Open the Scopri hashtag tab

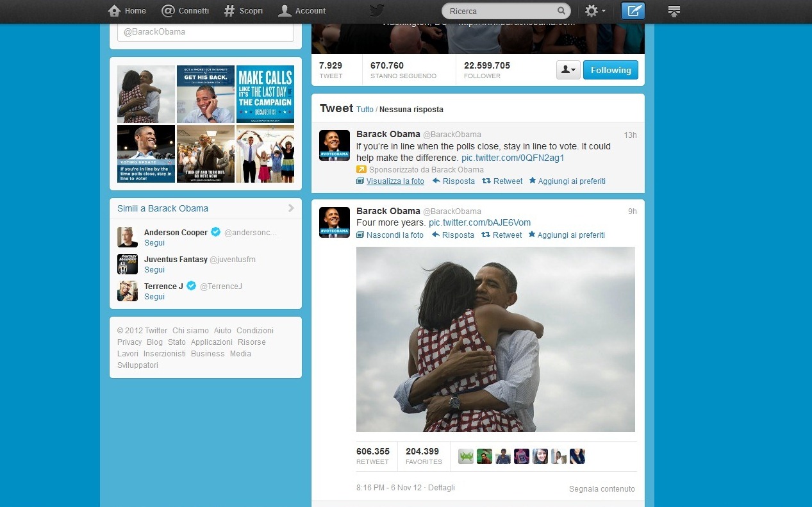(x=244, y=11)
